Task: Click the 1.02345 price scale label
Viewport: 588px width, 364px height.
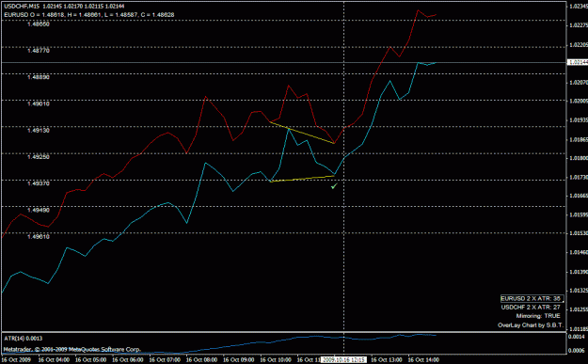Action: click(x=579, y=7)
